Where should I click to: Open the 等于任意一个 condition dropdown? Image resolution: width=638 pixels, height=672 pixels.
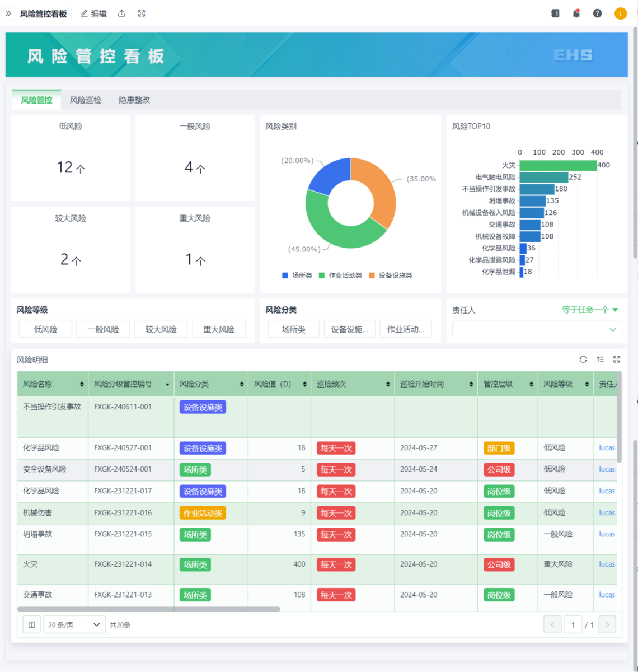click(x=590, y=310)
